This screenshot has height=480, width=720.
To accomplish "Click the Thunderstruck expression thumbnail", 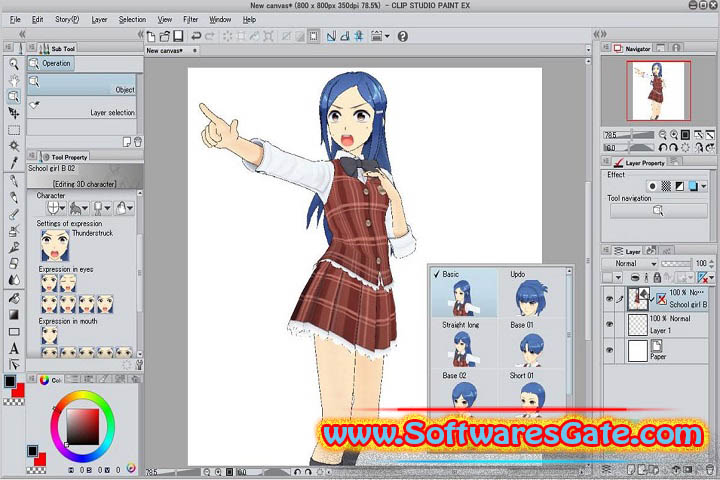I will [x=55, y=245].
